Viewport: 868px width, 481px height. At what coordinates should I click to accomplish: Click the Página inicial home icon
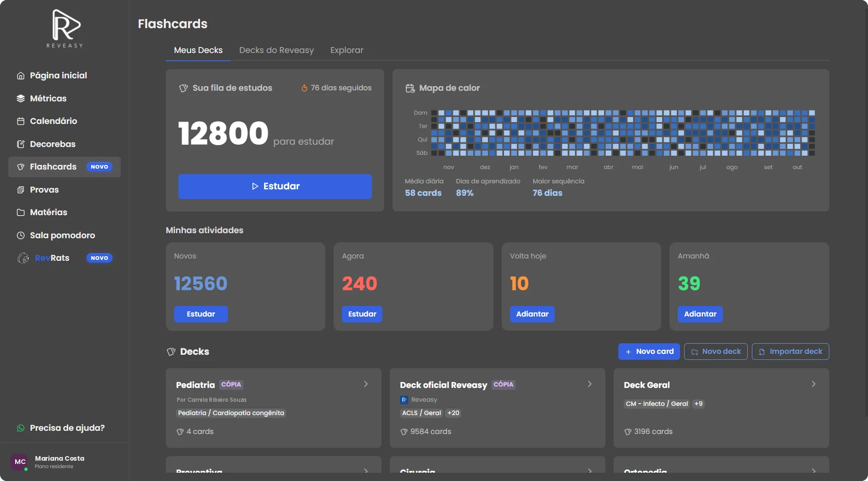click(x=21, y=76)
